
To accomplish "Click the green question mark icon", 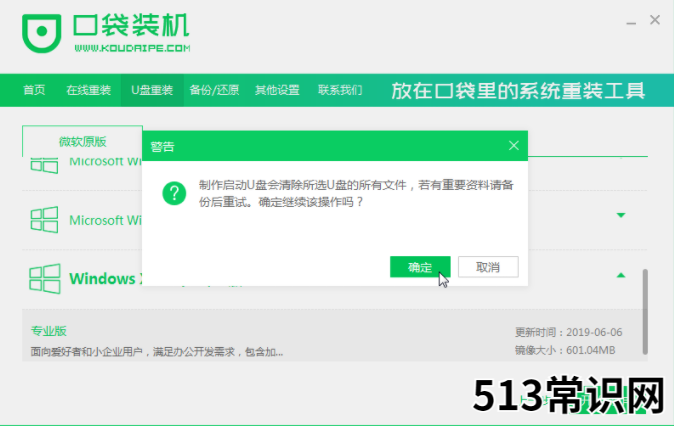I will [x=174, y=193].
